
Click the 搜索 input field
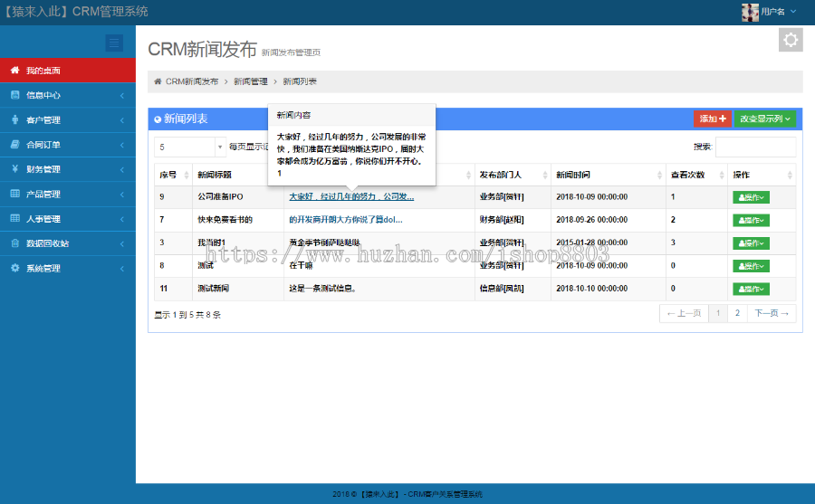coord(755,147)
